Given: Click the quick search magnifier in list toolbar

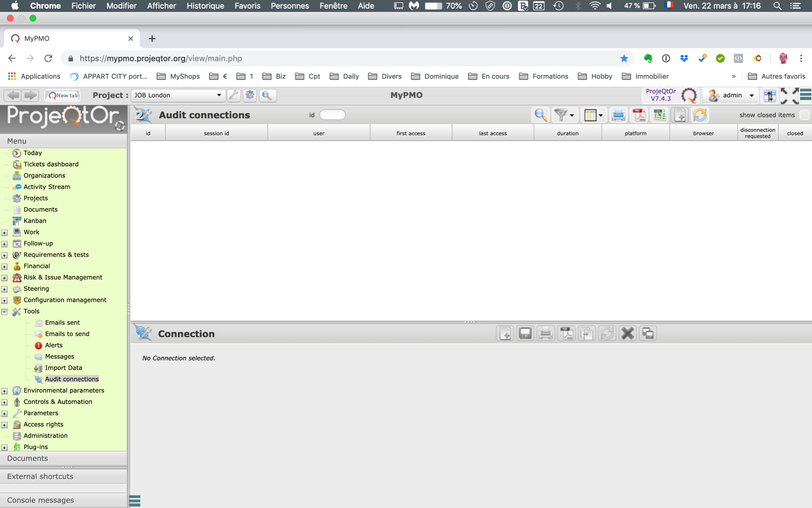Looking at the screenshot, I should point(541,115).
